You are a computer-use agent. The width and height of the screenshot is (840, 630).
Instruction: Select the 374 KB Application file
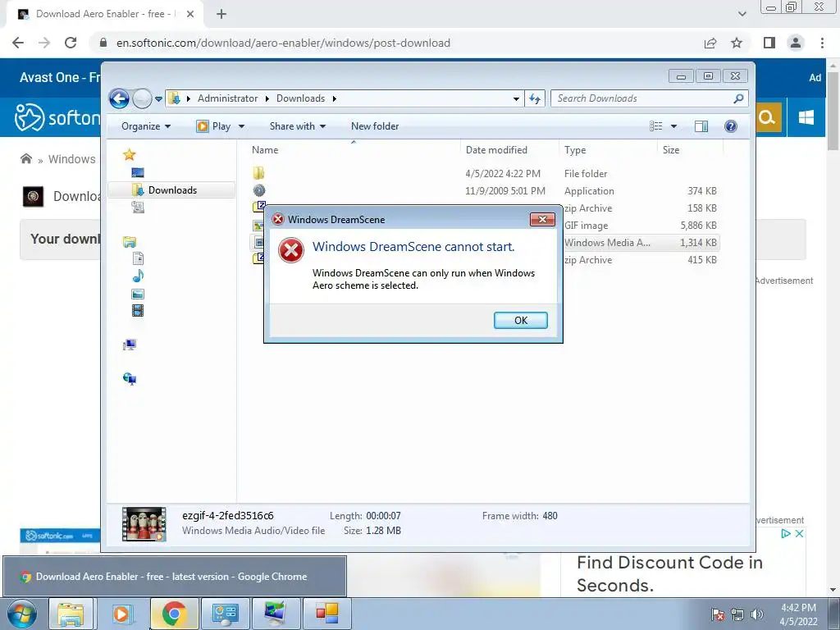[x=484, y=190]
